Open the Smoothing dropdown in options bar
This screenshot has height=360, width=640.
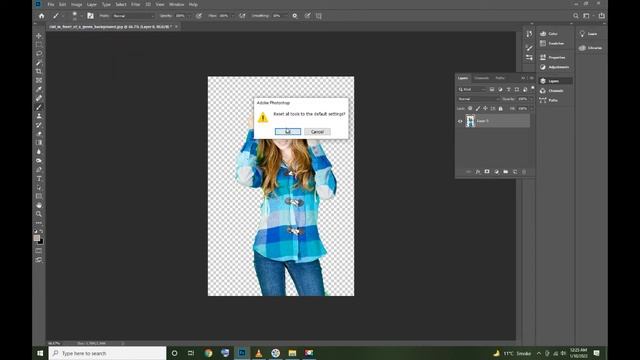pos(284,16)
